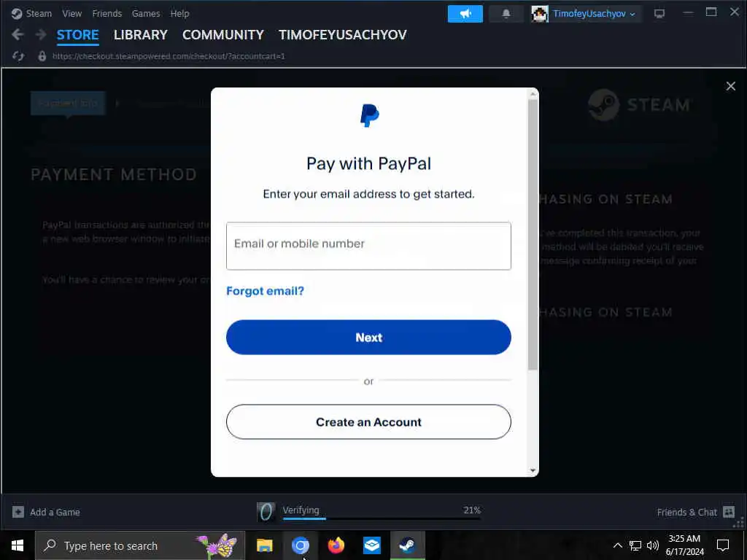Open the Help menu
747x560 pixels.
point(179,14)
